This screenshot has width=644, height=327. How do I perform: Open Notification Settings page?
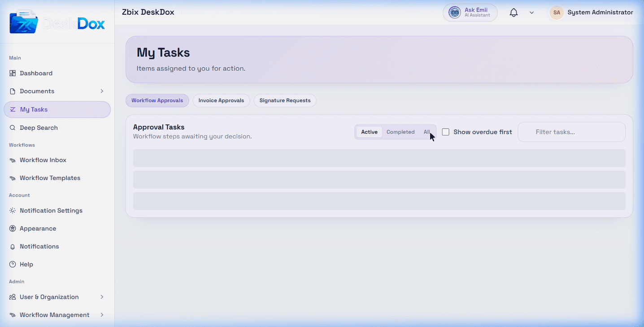[x=57, y=211]
